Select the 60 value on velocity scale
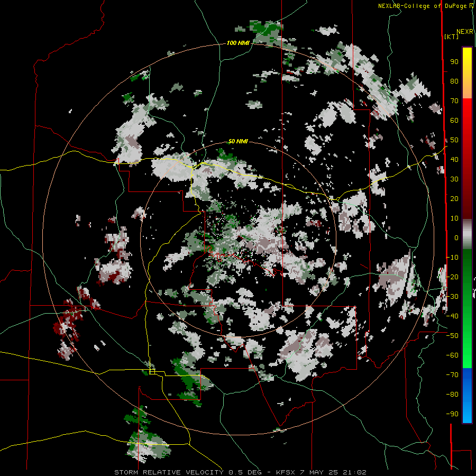This screenshot has height=476, width=476. (x=454, y=120)
